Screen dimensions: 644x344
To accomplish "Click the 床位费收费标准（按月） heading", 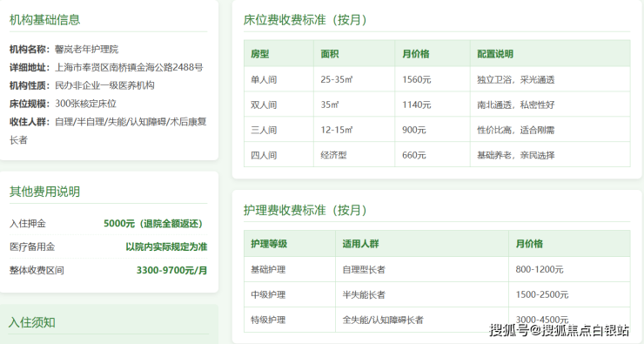I will pyautogui.click(x=305, y=20).
